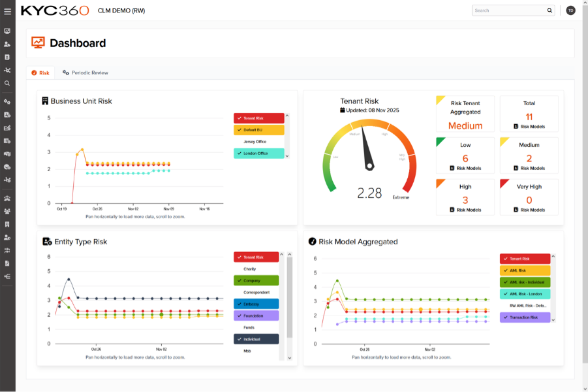
Task: Enable Charity series in Entity Type legend
Action: click(256, 269)
